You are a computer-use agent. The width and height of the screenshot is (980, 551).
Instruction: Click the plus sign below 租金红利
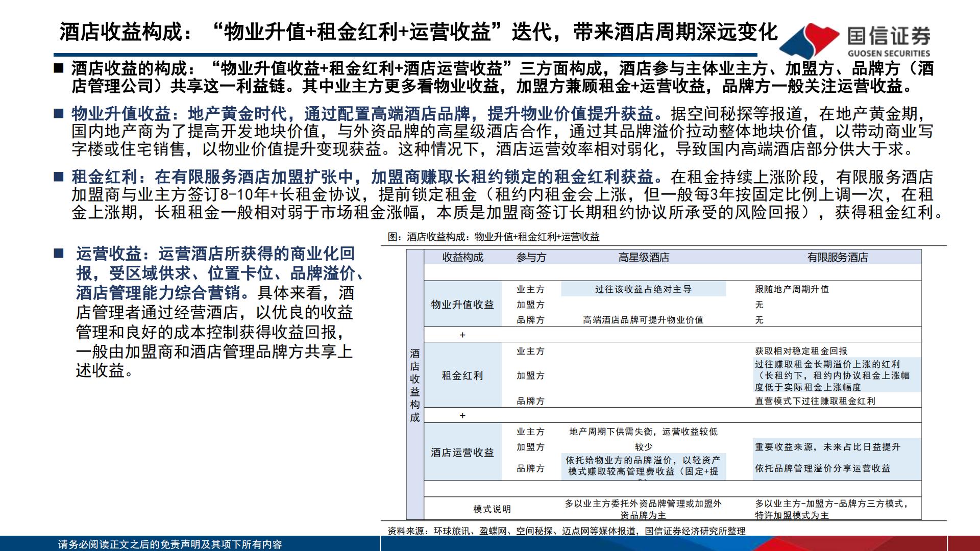[462, 416]
